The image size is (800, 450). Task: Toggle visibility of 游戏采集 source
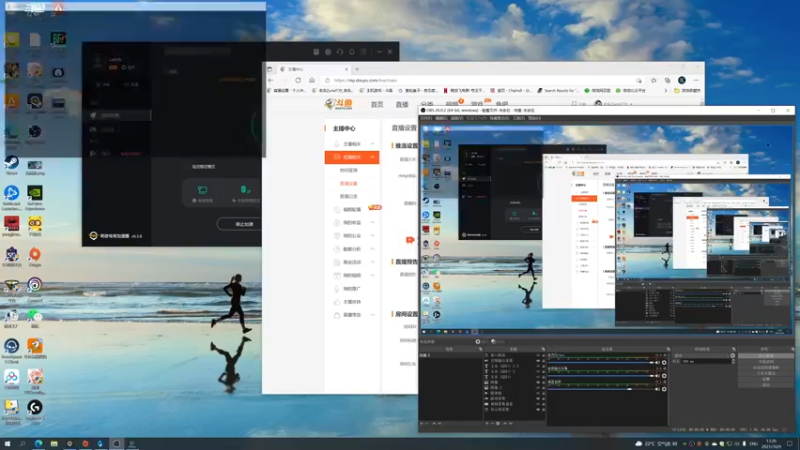point(538,398)
